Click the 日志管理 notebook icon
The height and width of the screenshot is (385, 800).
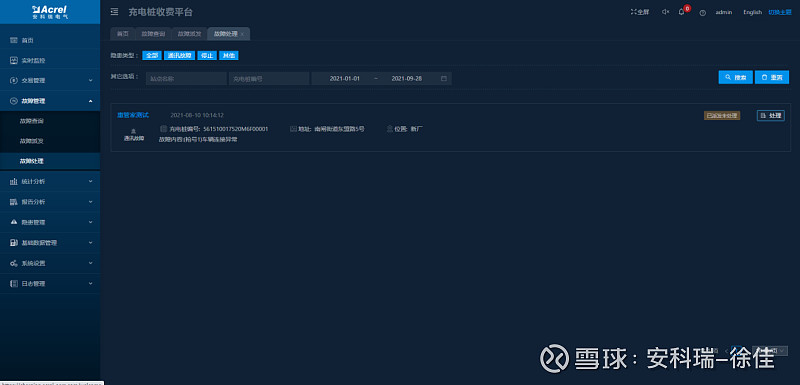click(14, 284)
